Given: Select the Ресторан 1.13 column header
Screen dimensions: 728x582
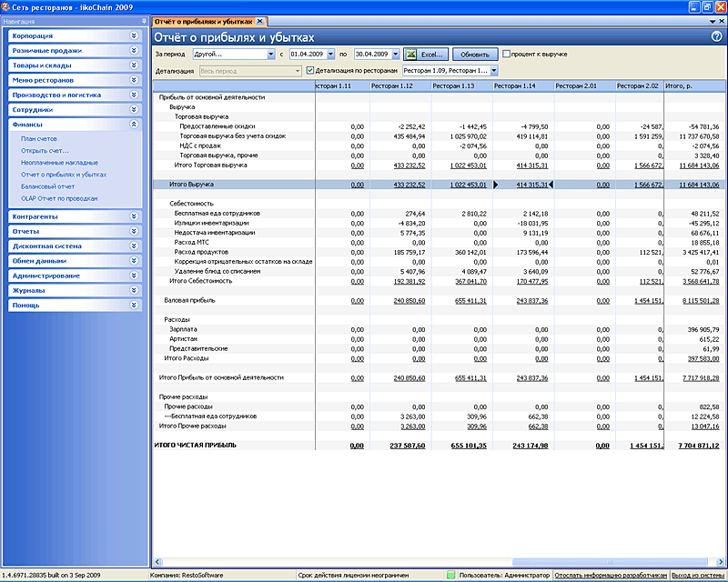Looking at the screenshot, I should (x=461, y=85).
